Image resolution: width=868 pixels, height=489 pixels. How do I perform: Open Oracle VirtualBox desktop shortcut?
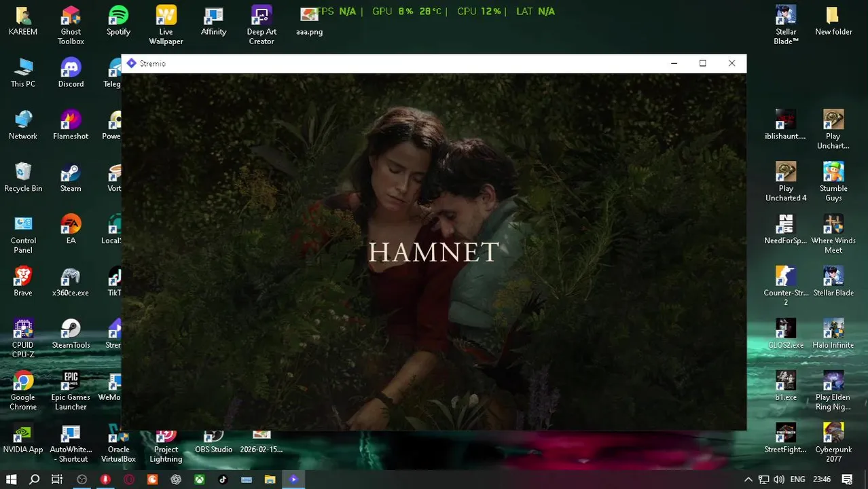coord(118,444)
